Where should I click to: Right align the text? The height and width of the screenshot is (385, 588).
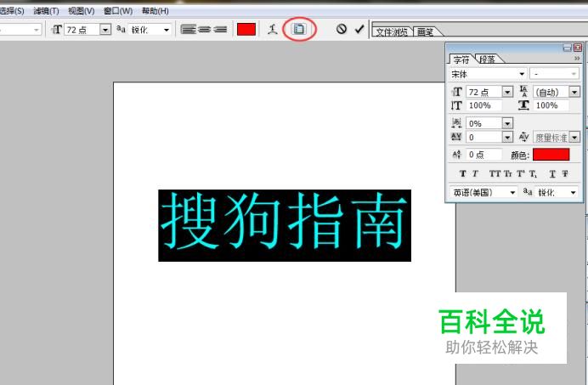point(220,29)
